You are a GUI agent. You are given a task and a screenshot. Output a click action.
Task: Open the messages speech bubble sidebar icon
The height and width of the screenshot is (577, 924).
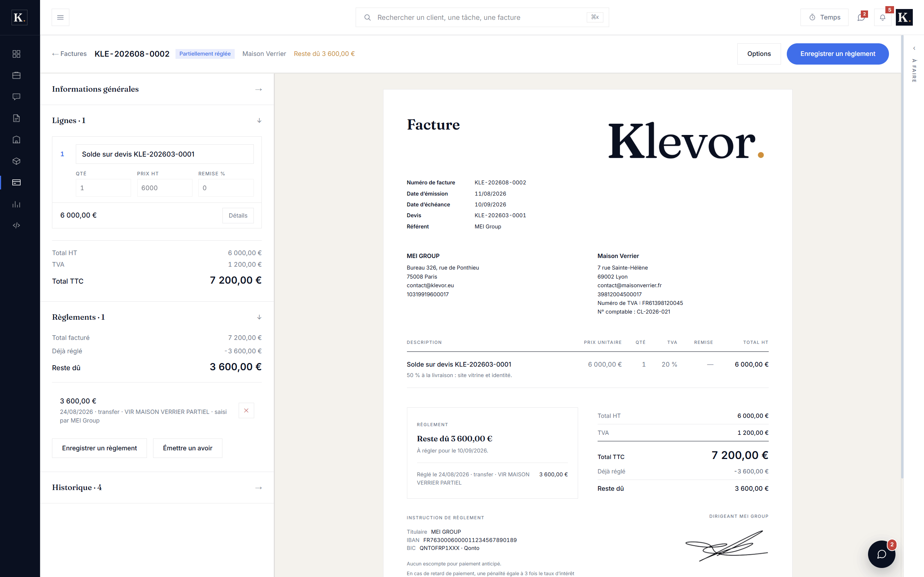[x=16, y=97]
